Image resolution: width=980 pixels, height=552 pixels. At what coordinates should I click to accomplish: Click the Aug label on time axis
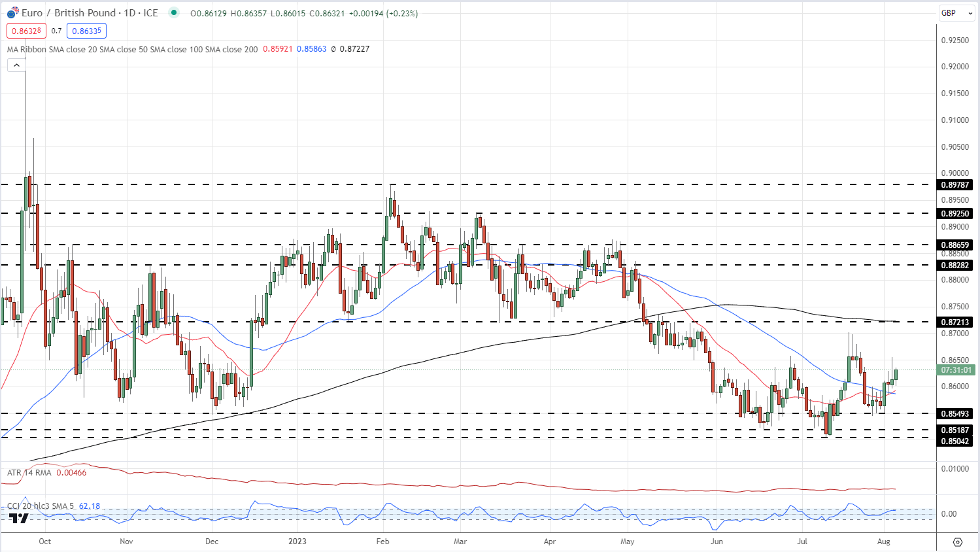(x=884, y=542)
